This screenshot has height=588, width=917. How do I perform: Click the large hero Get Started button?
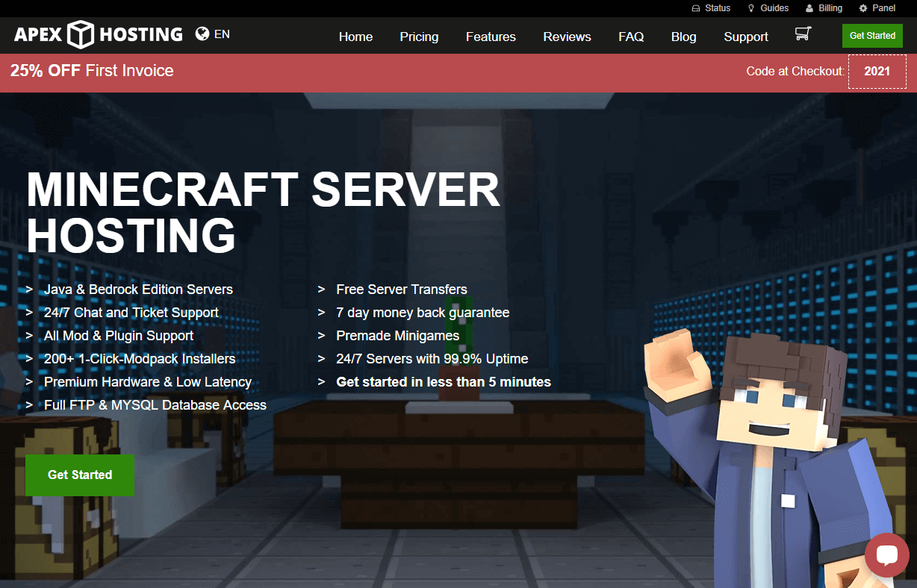tap(80, 475)
